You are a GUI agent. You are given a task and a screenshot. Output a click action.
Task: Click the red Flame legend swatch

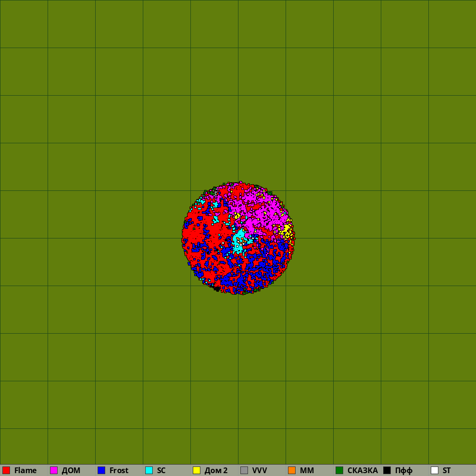(x=6, y=470)
